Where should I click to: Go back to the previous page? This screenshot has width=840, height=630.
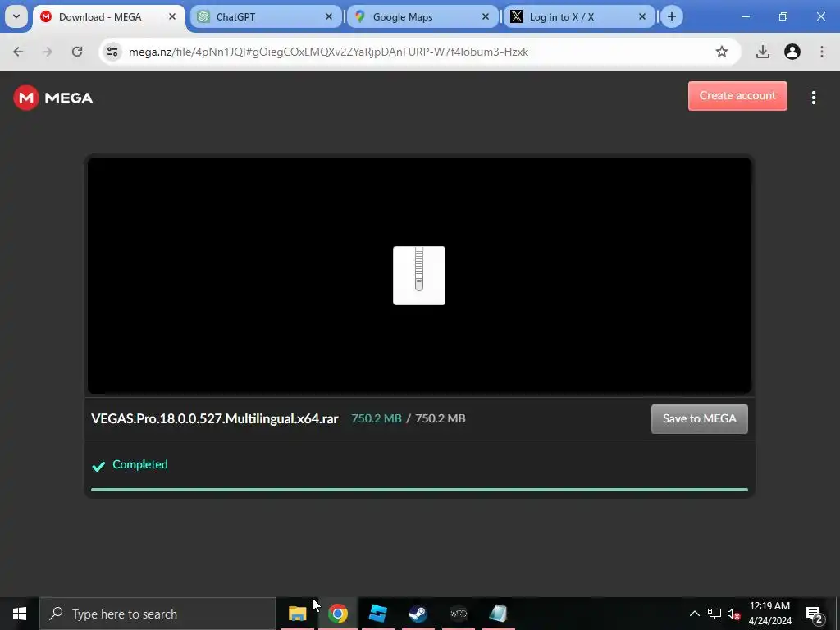point(18,52)
